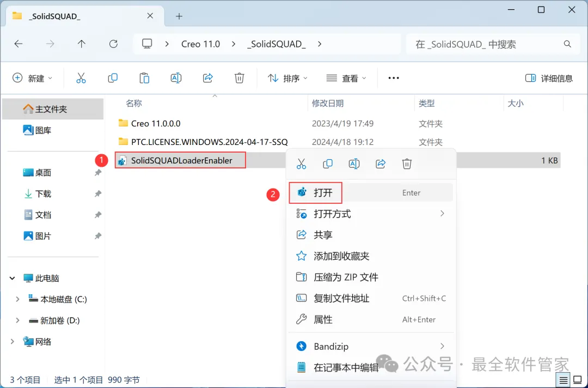The height and width of the screenshot is (388, 588).
Task: Switch to details list view icon
Action: click(x=563, y=380)
